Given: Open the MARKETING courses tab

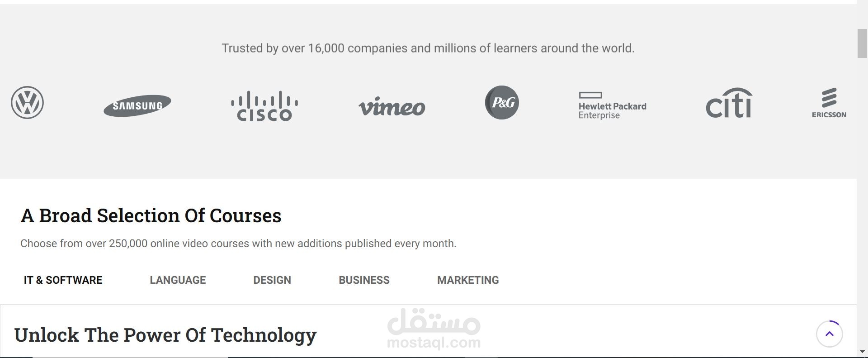Looking at the screenshot, I should coord(468,280).
